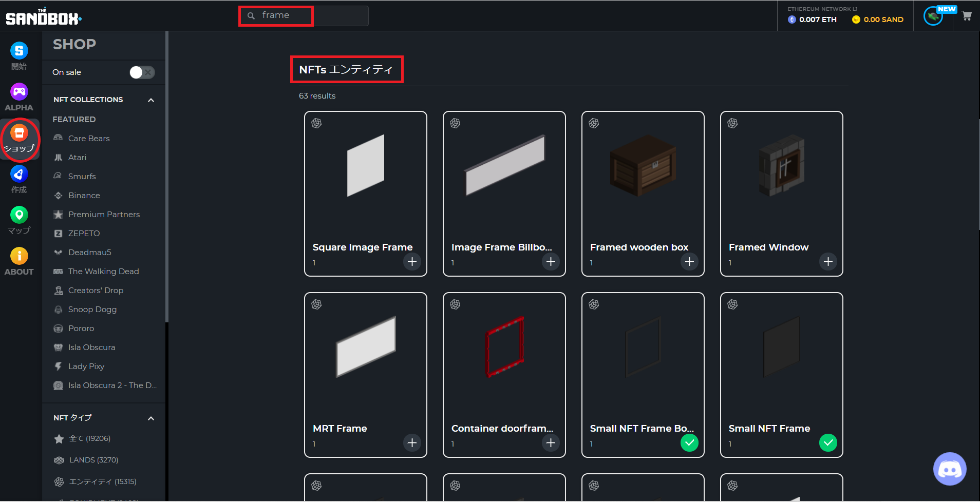Open the user avatar profile icon
This screenshot has height=502, width=980.
(x=933, y=16)
